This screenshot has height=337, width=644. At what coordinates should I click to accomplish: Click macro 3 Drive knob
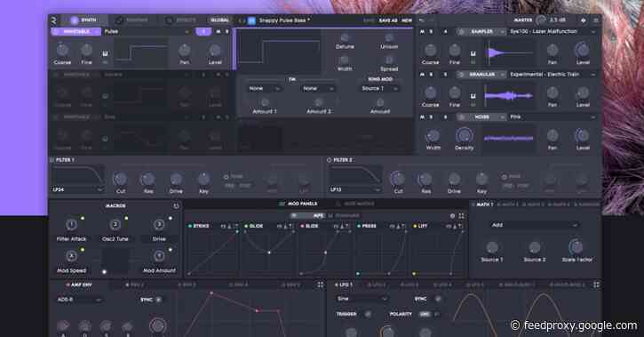point(159,224)
